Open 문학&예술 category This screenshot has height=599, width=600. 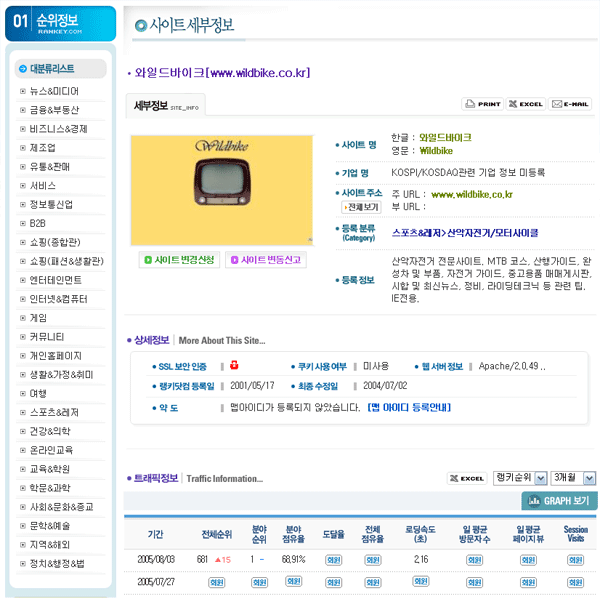[50, 526]
